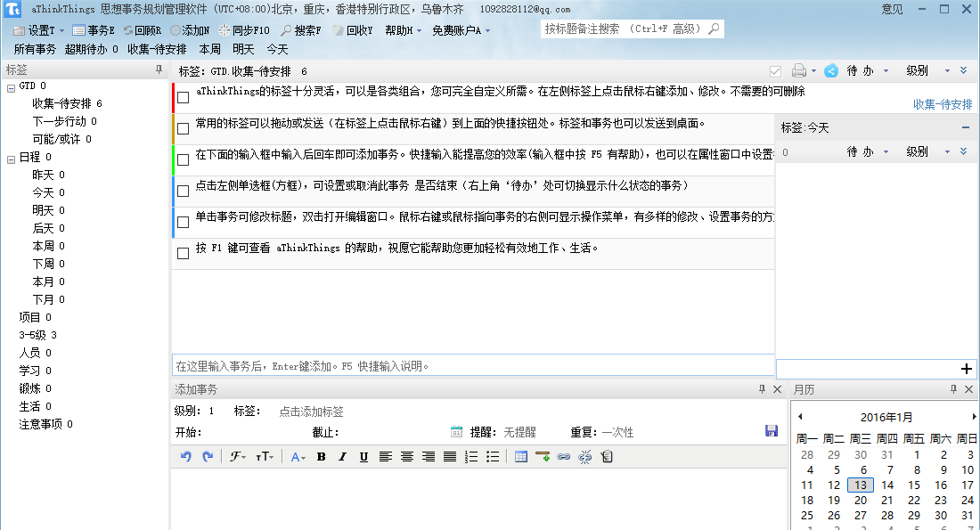980x530 pixels.
Task: Click 点击添加标签 to add a tag
Action: 311,412
